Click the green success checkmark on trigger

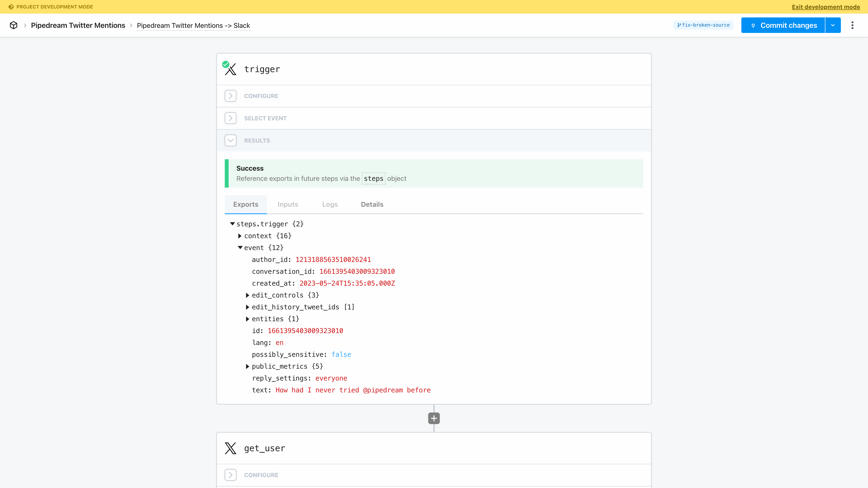point(225,64)
